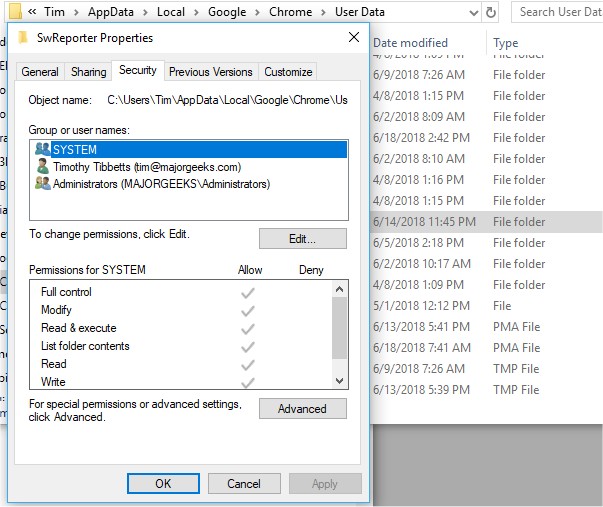Click AppData in the address breadcrumb
The image size is (603, 507).
tap(111, 12)
